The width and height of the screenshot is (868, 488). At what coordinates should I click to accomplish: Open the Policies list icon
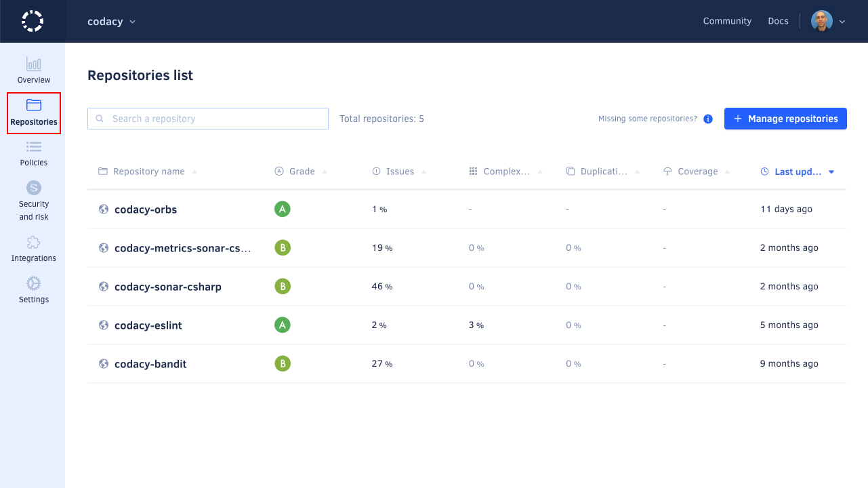click(x=34, y=146)
